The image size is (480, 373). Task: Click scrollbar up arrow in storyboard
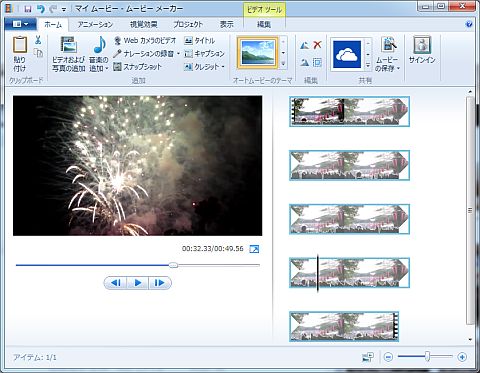pos(470,91)
